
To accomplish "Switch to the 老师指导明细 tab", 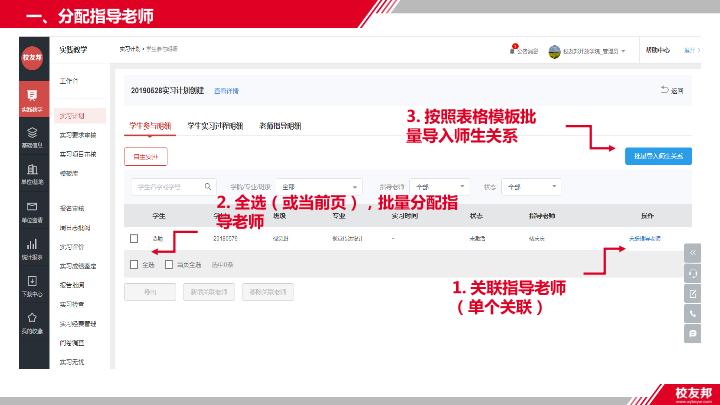I will (280, 126).
